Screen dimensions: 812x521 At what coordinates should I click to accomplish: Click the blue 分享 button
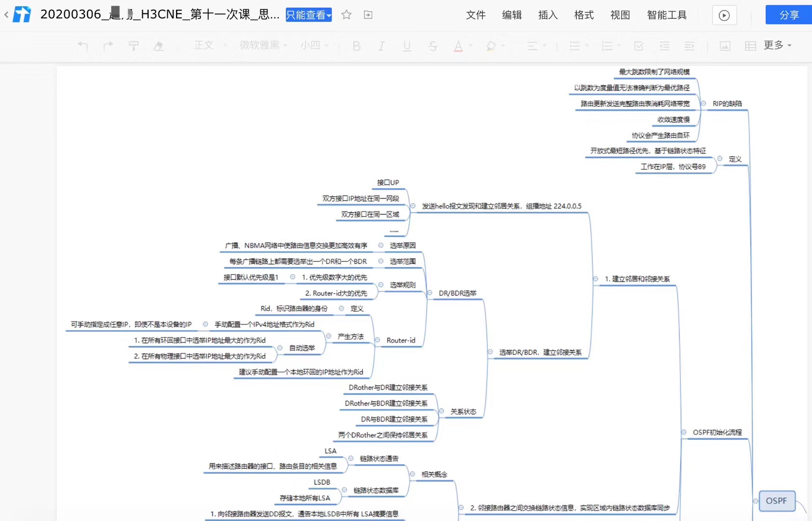coord(789,15)
